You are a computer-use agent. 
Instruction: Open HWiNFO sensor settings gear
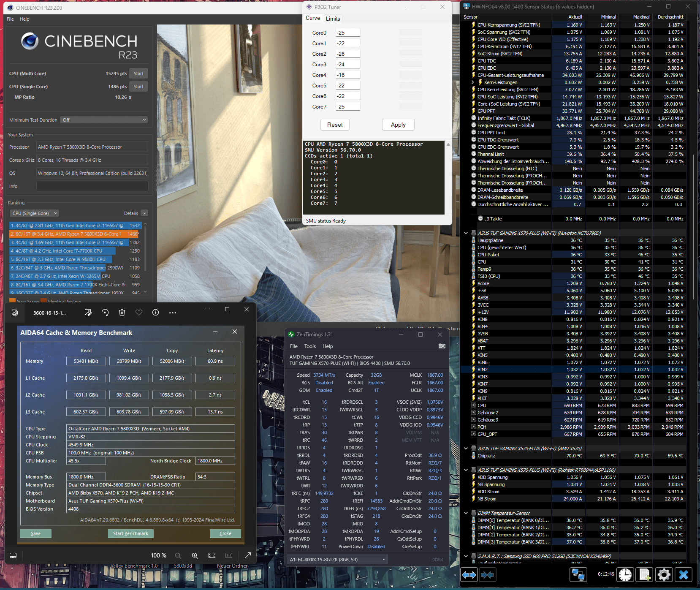(664, 575)
